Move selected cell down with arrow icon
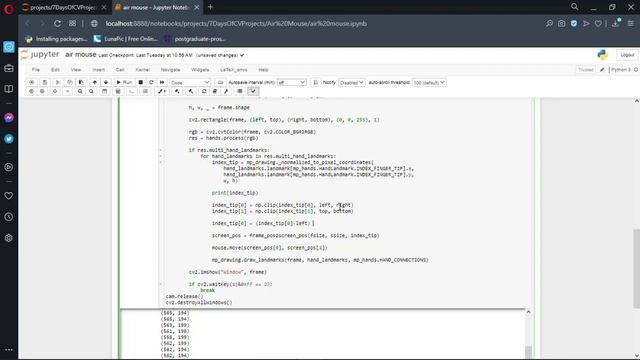This screenshot has width=640, height=360. (x=106, y=82)
